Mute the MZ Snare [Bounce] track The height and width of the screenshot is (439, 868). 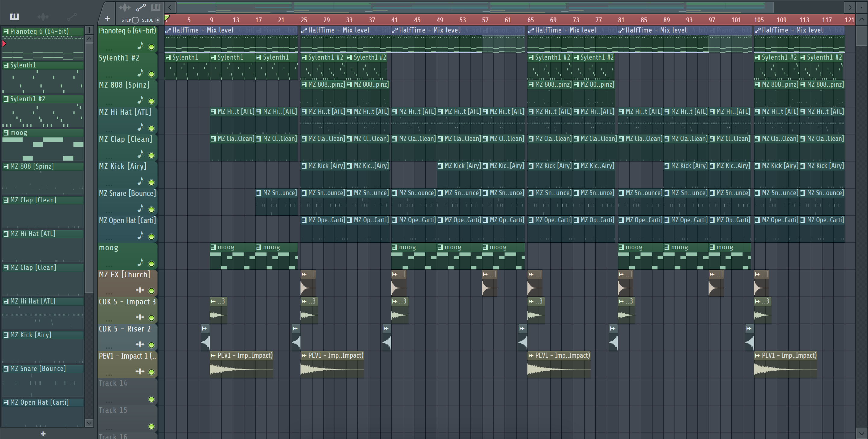152,210
